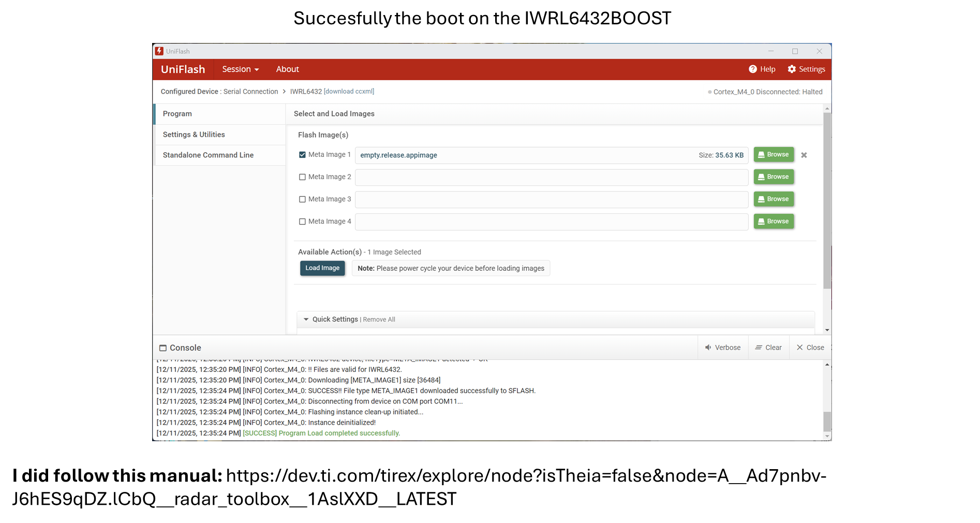Remove Meta Image 1 with the X icon
This screenshot has height=523, width=980.
[x=804, y=155]
